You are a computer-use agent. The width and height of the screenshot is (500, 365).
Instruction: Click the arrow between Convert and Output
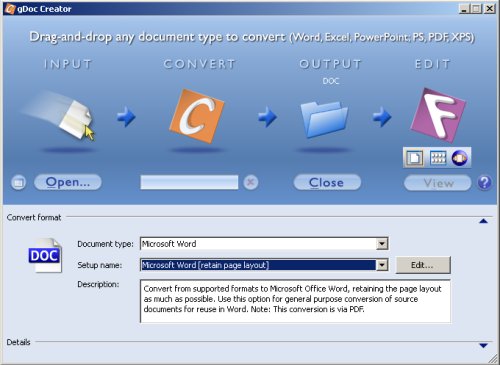point(268,117)
